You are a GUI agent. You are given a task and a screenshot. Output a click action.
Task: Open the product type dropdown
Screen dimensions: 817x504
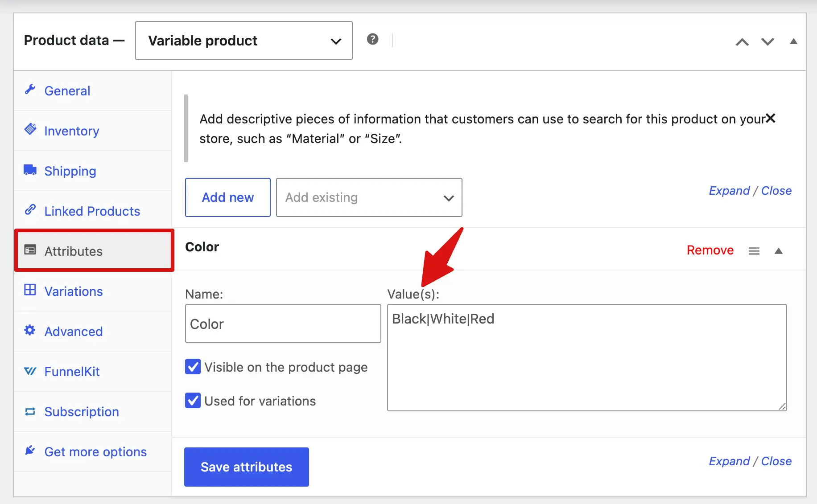[244, 41]
